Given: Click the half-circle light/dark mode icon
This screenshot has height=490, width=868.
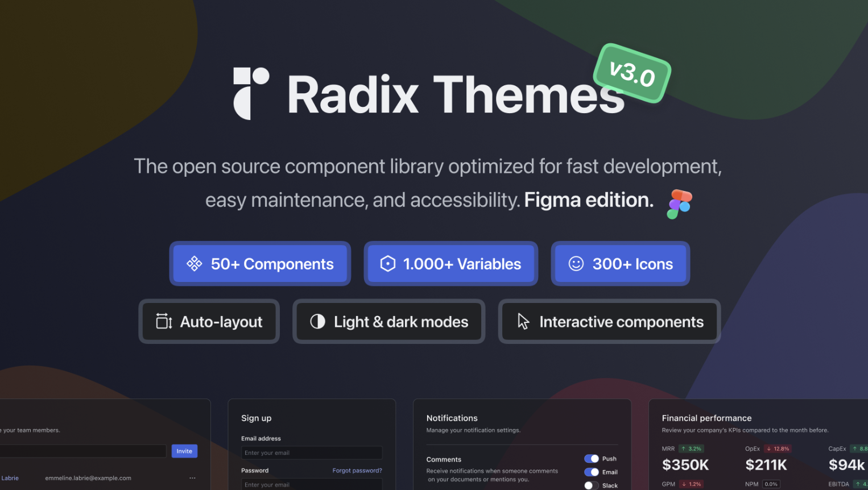Looking at the screenshot, I should tap(317, 322).
